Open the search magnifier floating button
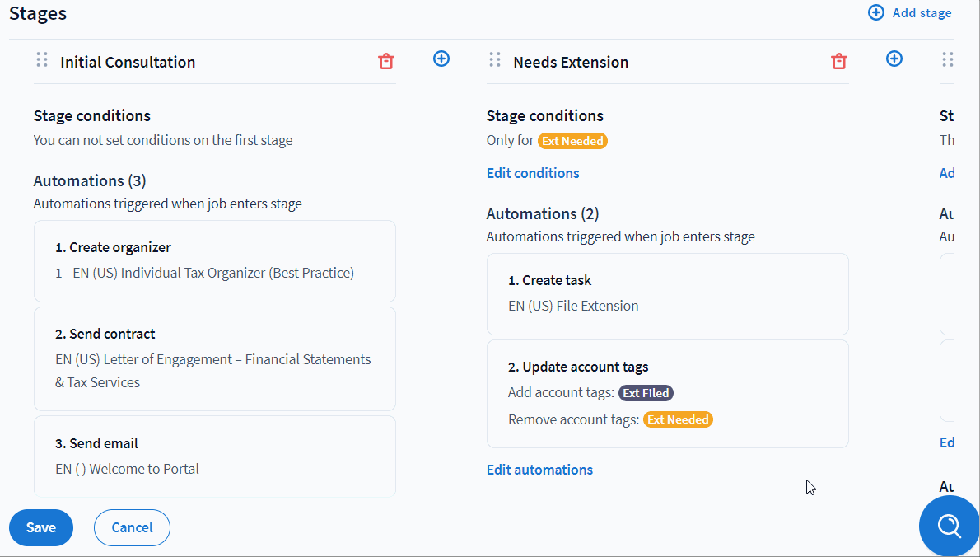This screenshot has width=980, height=557. [949, 526]
